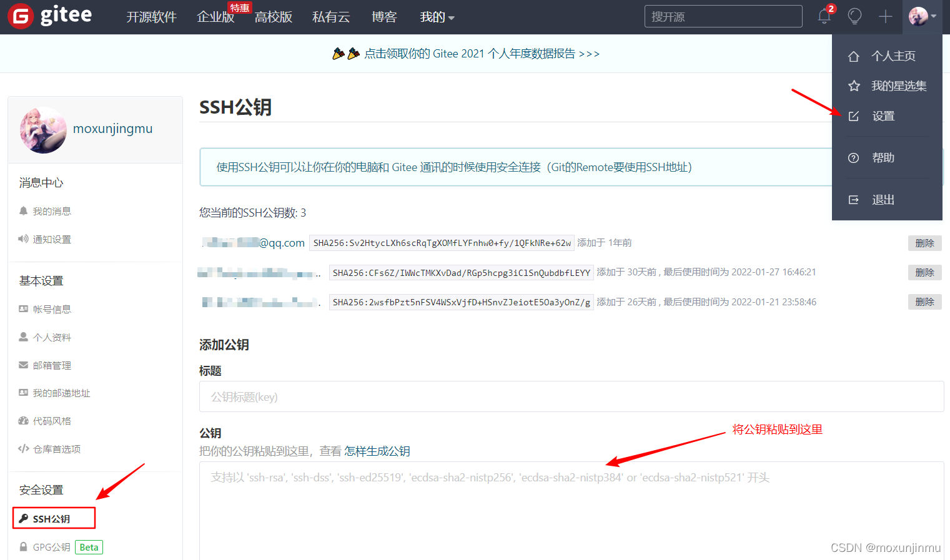950x560 pixels.
Task: Click the 公钥标题(key) title input field
Action: (571, 396)
